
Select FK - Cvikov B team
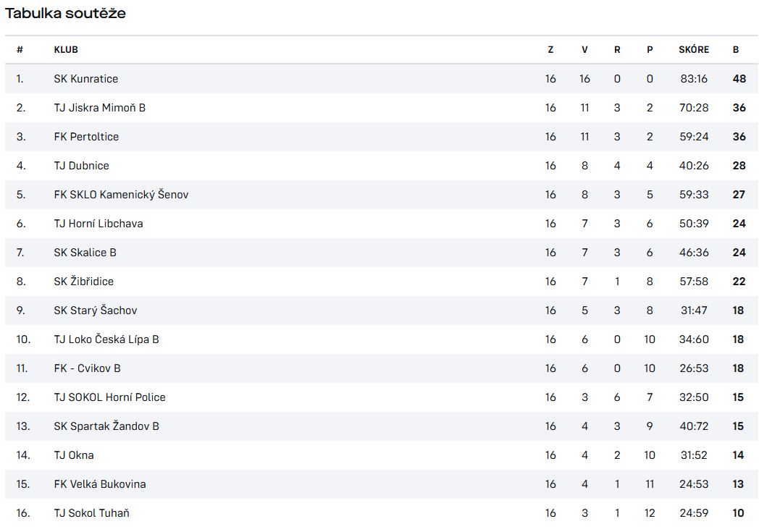[x=87, y=368]
